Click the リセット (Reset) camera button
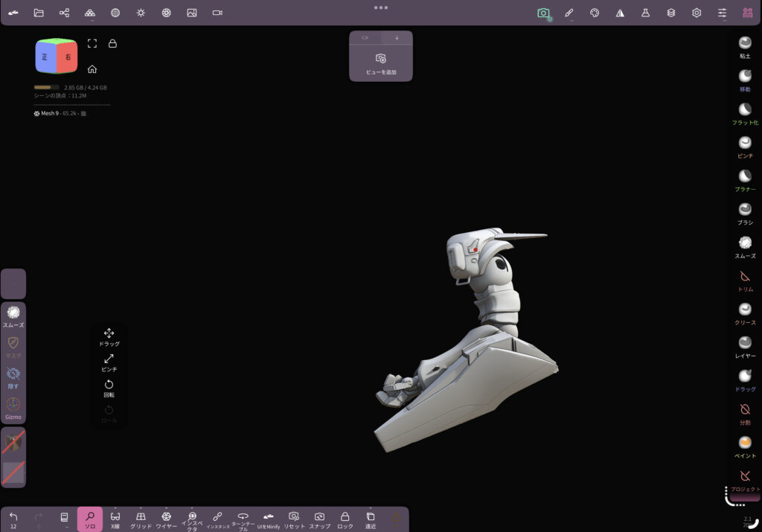 click(x=294, y=520)
